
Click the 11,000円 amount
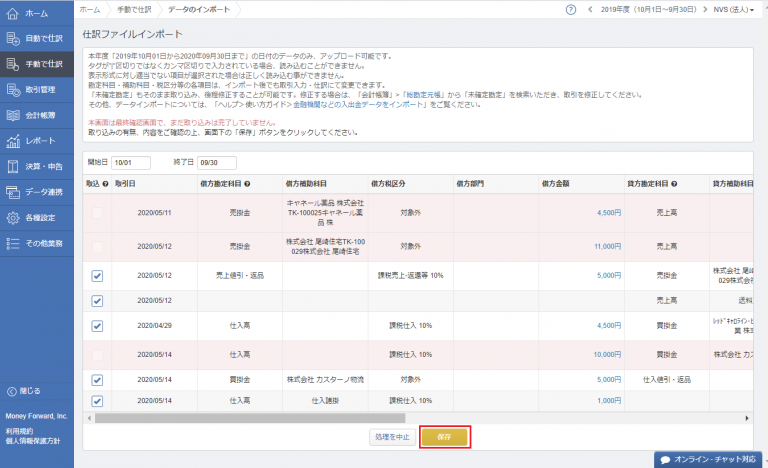coord(607,246)
